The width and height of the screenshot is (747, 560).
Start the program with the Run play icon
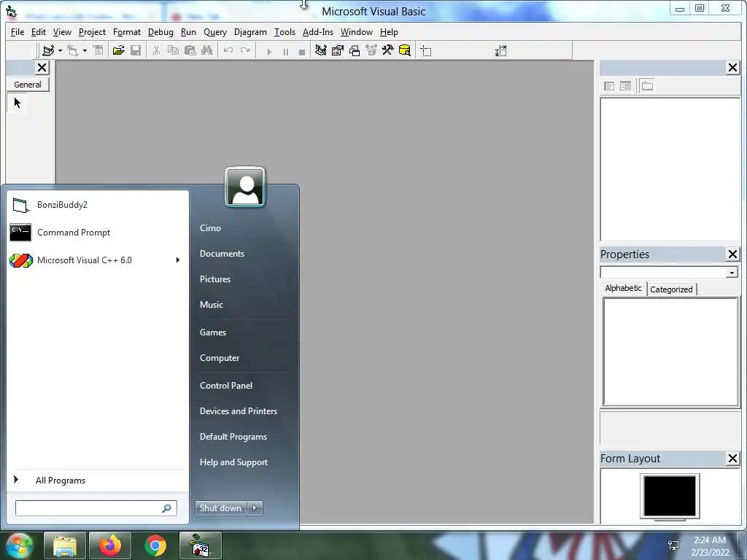point(269,52)
